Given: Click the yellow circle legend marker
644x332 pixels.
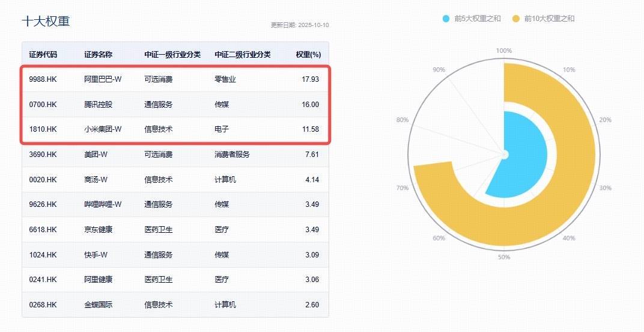Looking at the screenshot, I should [516, 19].
